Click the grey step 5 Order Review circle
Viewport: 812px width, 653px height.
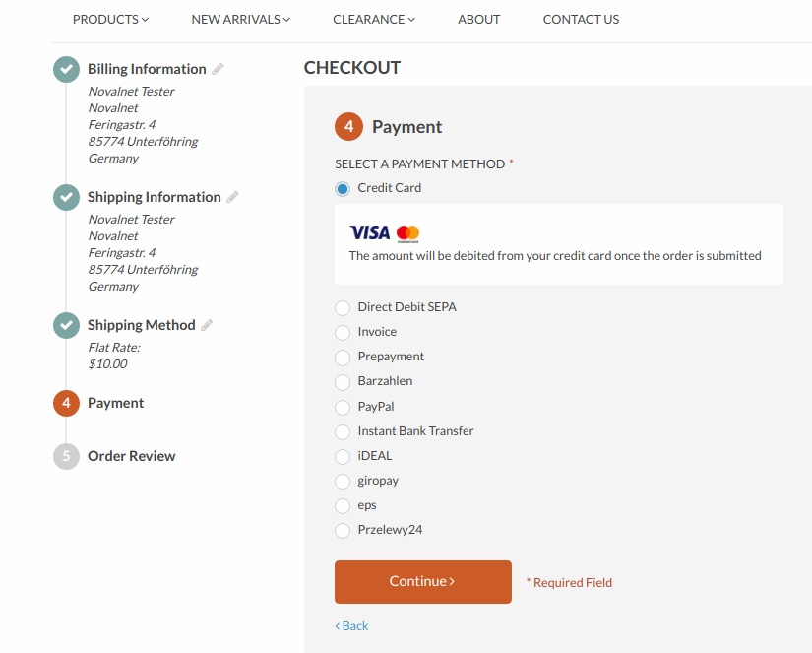pos(66,456)
